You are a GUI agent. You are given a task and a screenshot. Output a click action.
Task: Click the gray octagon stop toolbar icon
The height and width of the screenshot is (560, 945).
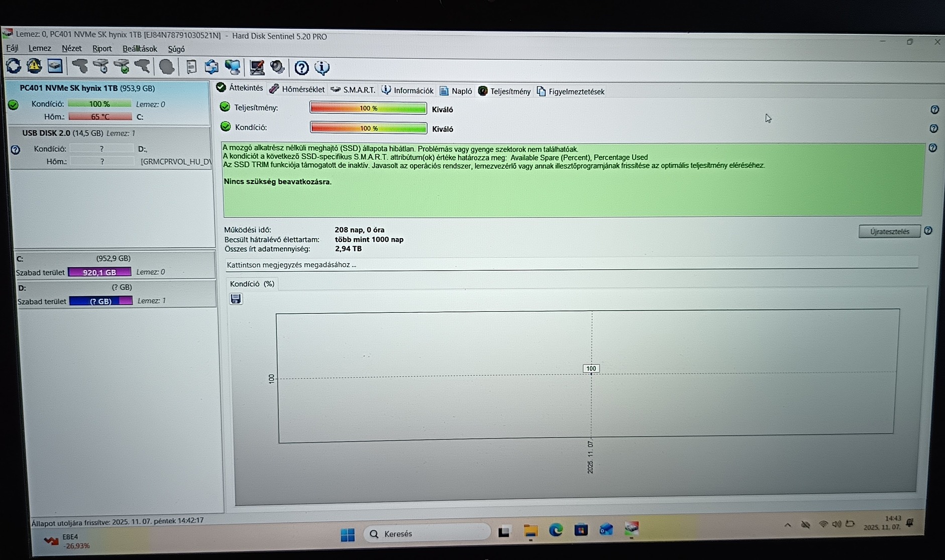pyautogui.click(x=166, y=66)
